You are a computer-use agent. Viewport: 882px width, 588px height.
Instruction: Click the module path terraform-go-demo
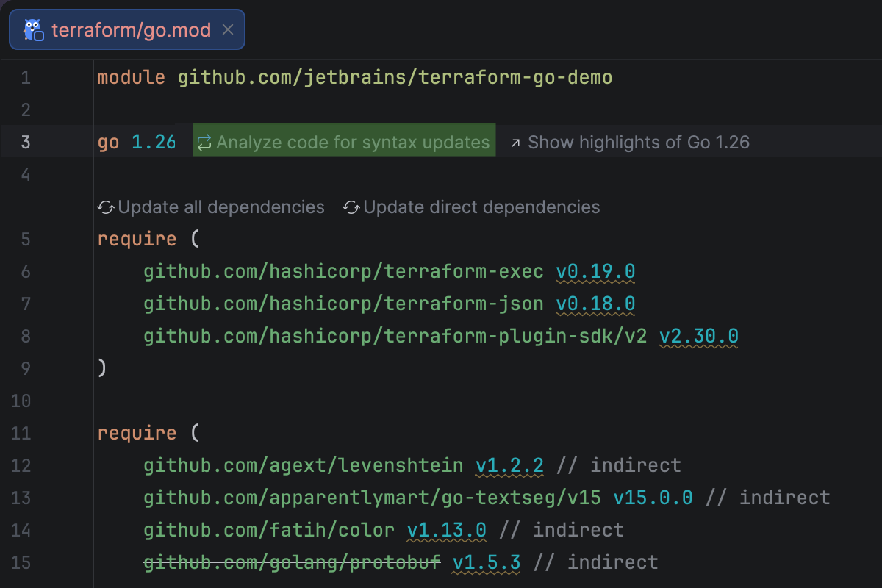tap(395, 77)
